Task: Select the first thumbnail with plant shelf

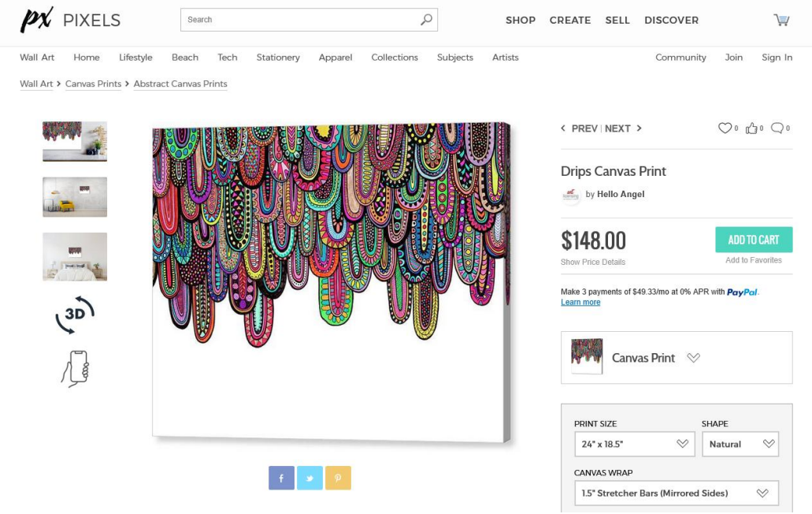Action: 75,141
